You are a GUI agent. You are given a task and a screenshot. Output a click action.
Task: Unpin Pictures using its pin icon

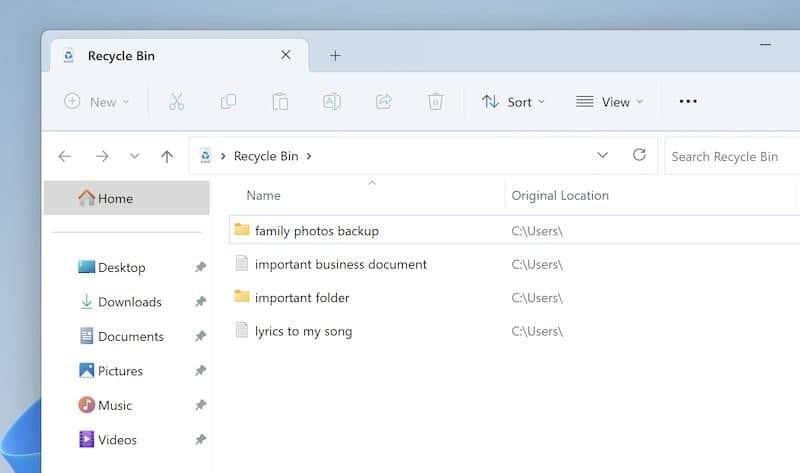pyautogui.click(x=201, y=370)
